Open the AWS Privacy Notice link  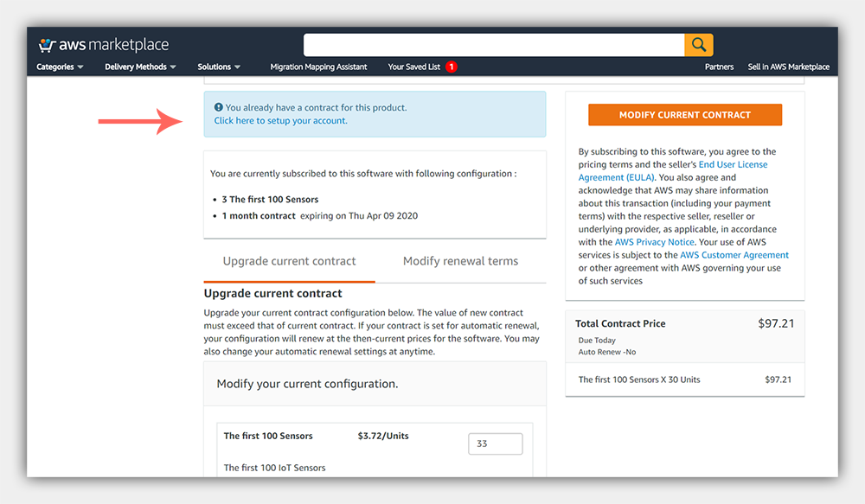pyautogui.click(x=654, y=242)
